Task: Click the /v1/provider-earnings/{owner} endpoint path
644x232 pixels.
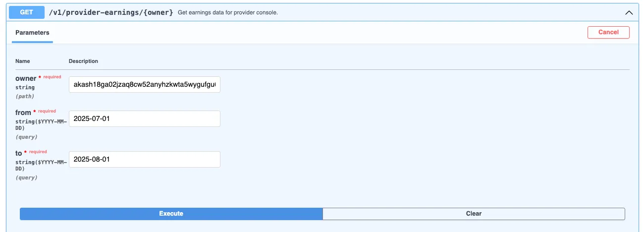Action: (x=111, y=12)
